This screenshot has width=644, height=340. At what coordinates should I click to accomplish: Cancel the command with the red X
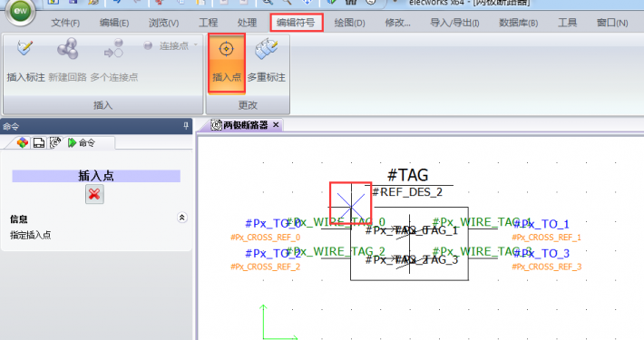pos(94,194)
